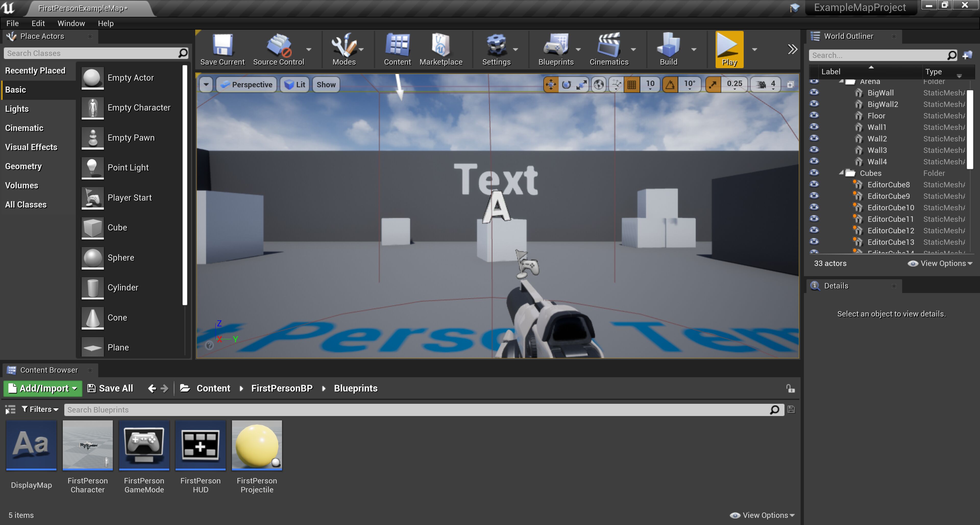Hide the BigWall actor using its eye icon
The width and height of the screenshot is (980, 525).
pos(814,92)
